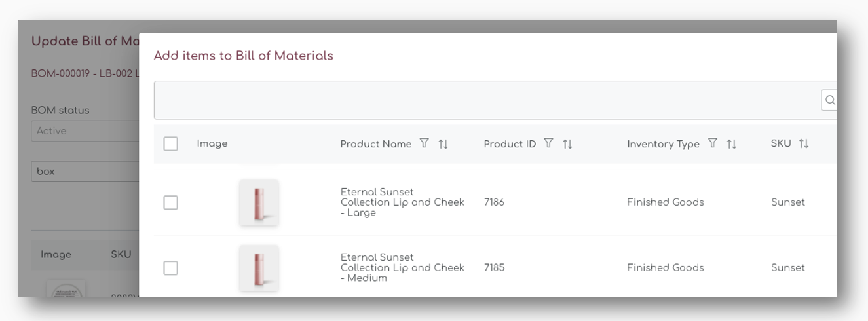Click the 'box' search input
The image size is (868, 321).
pyautogui.click(x=85, y=171)
